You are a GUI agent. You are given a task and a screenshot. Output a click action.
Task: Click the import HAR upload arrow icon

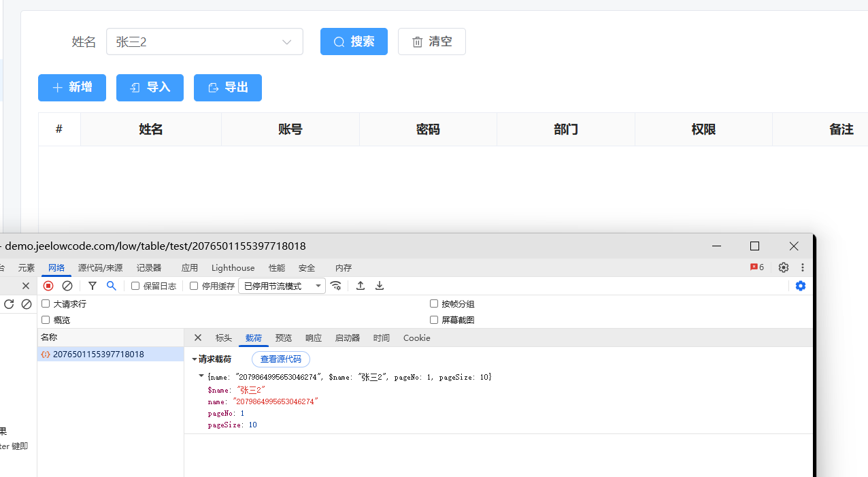361,286
